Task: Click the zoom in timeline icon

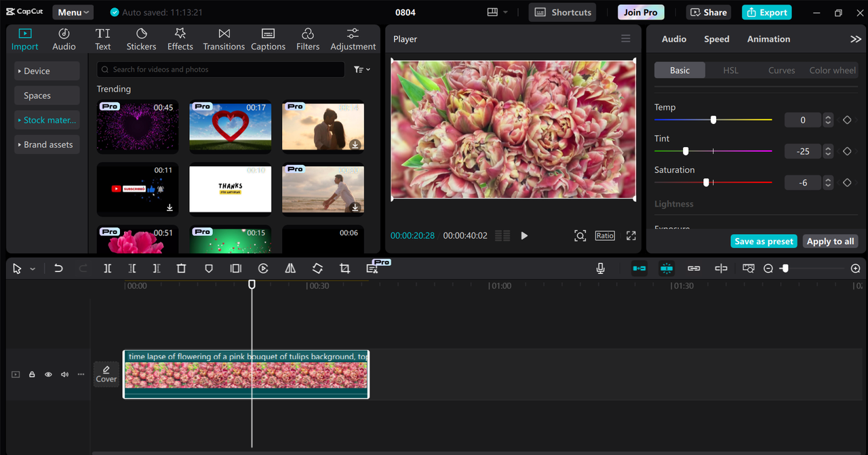Action: coord(856,269)
